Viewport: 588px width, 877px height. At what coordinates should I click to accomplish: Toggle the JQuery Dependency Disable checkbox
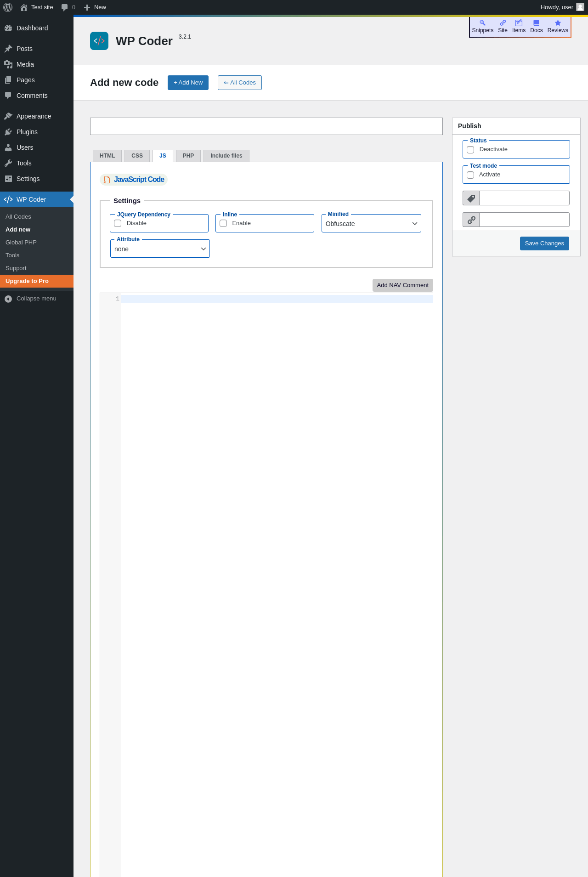pyautogui.click(x=118, y=223)
